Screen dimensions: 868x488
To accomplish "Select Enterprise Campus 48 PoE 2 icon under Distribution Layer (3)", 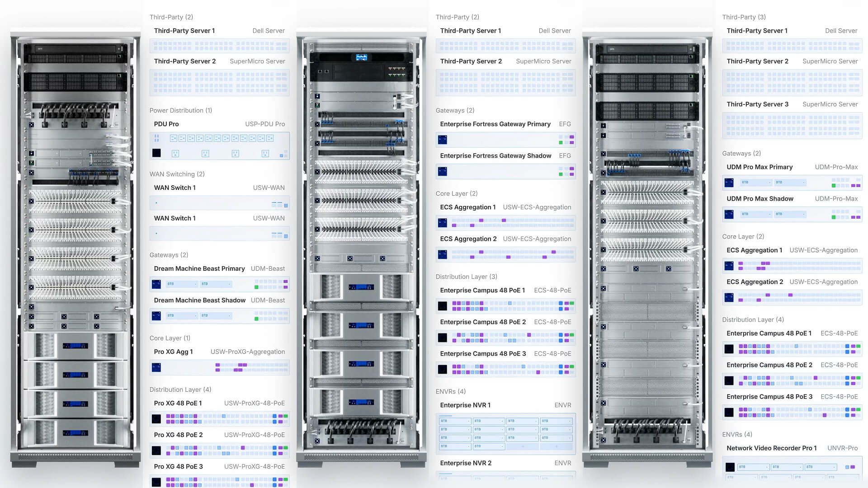I will point(443,338).
